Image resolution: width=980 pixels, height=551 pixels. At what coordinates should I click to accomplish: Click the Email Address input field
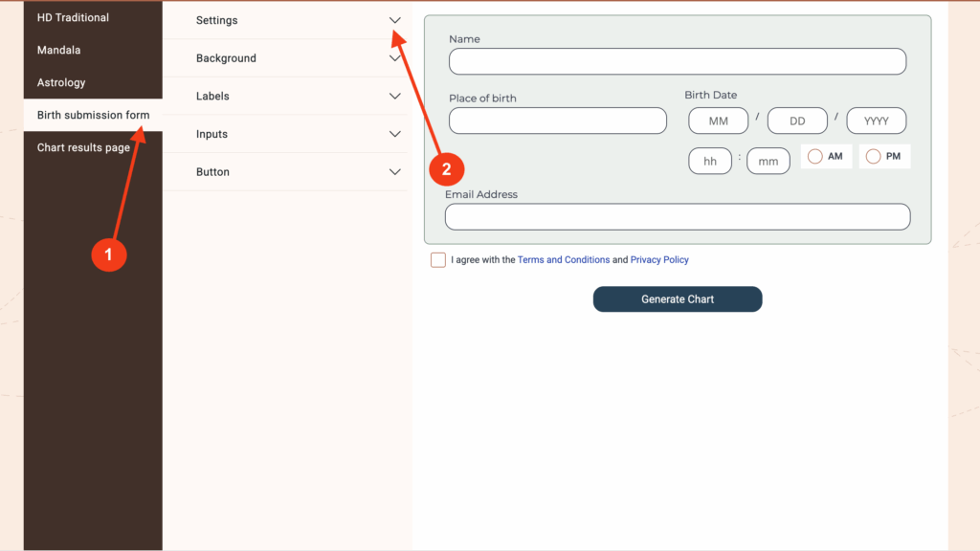pos(677,217)
